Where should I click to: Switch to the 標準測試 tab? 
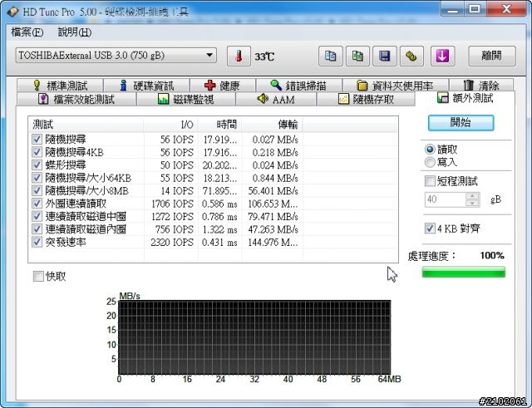tap(60, 86)
